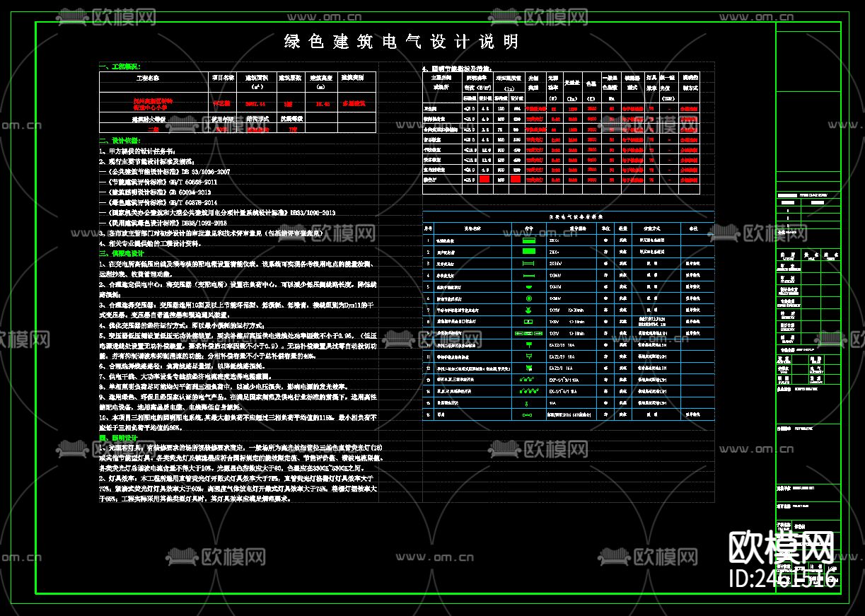Select the 序号 column header in equipment table

click(x=428, y=228)
